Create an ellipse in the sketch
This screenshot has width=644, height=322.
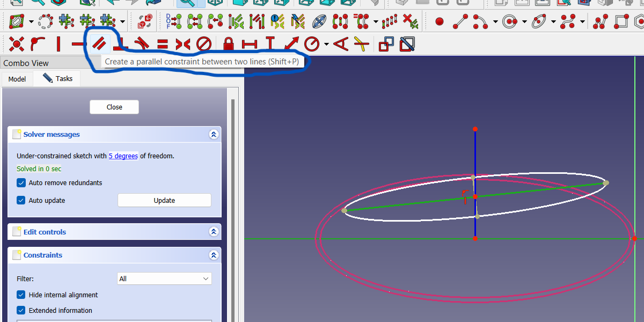coord(538,23)
